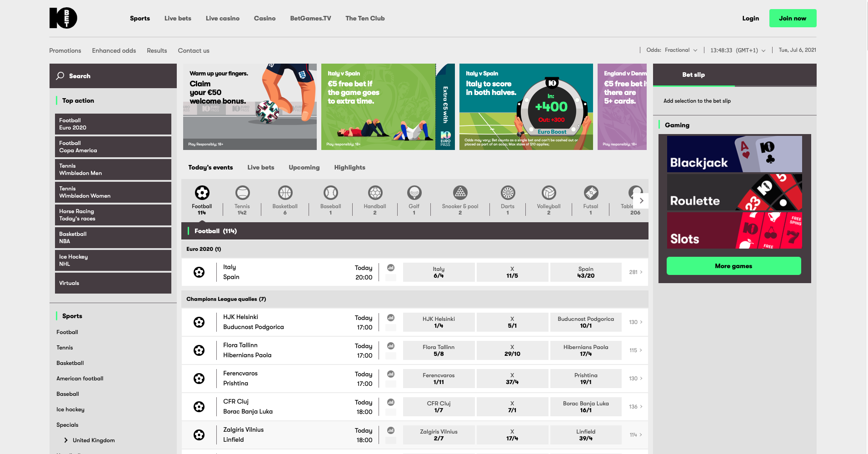The image size is (868, 454).
Task: Select the Snooker & pool icon
Action: [460, 193]
